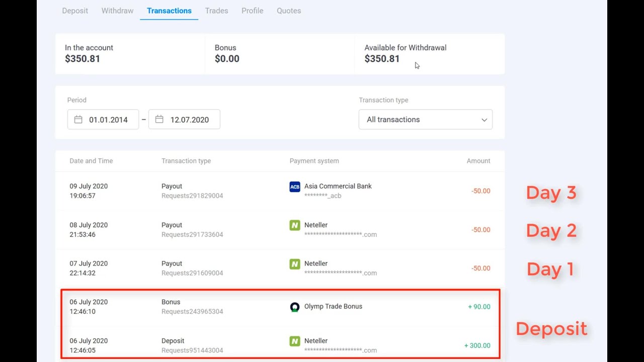This screenshot has width=644, height=362.
Task: Click the start date calendar icon
Action: coord(78,120)
